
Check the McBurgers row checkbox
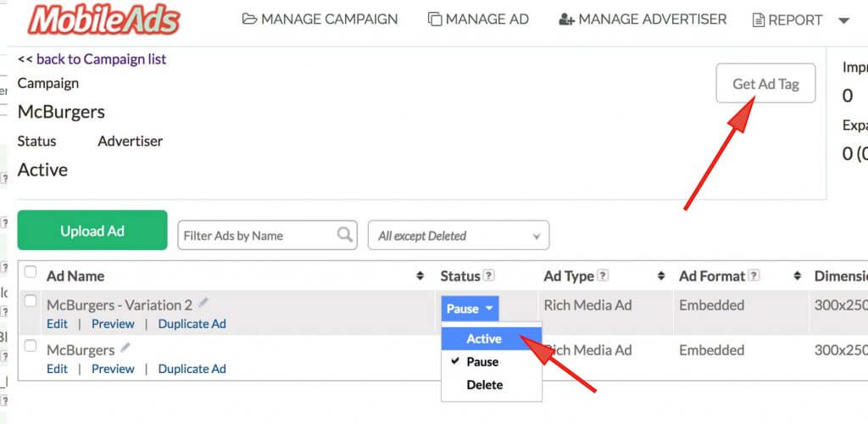(x=31, y=346)
